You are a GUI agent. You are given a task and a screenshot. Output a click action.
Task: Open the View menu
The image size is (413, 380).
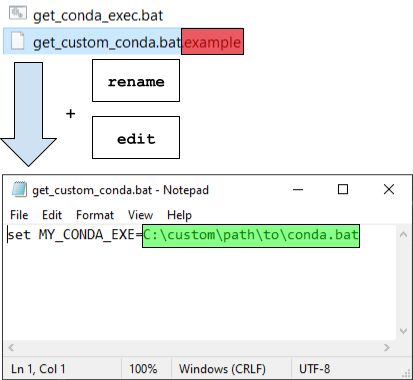[140, 215]
